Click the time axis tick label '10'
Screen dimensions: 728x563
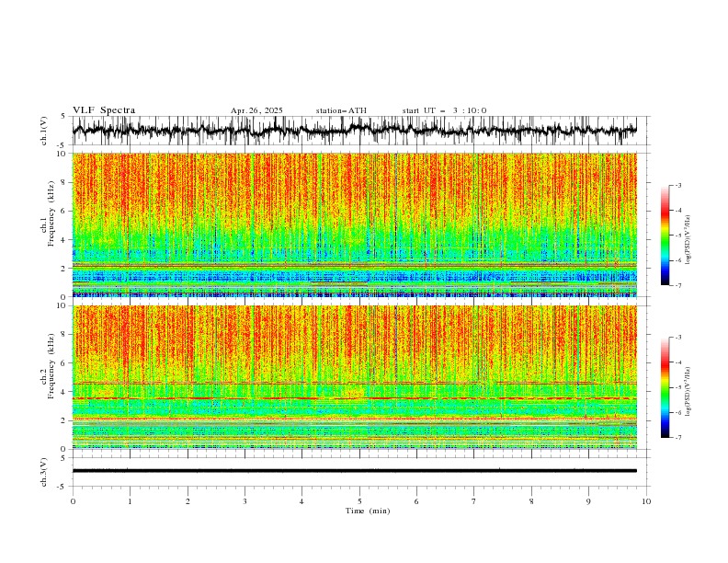coord(646,501)
